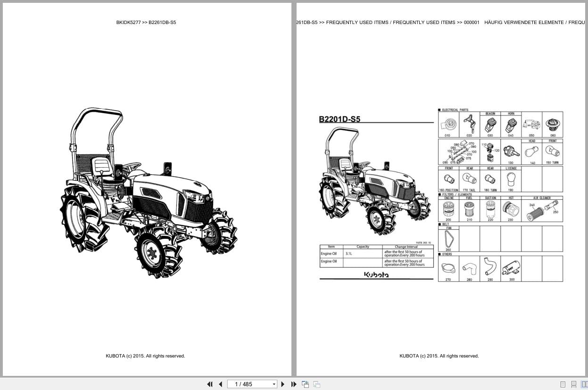Go to the previous page
The width and height of the screenshot is (588, 390).
220,384
